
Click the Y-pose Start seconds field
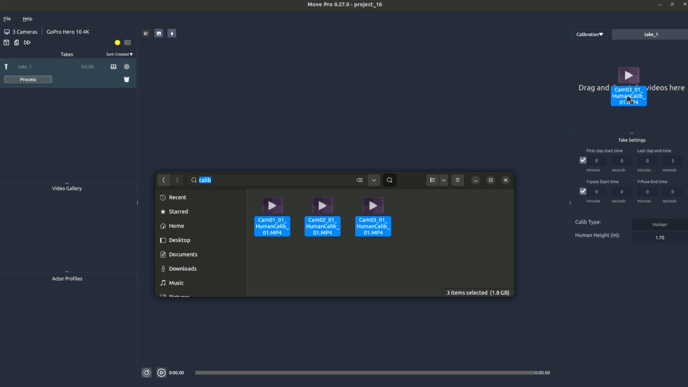(x=621, y=192)
